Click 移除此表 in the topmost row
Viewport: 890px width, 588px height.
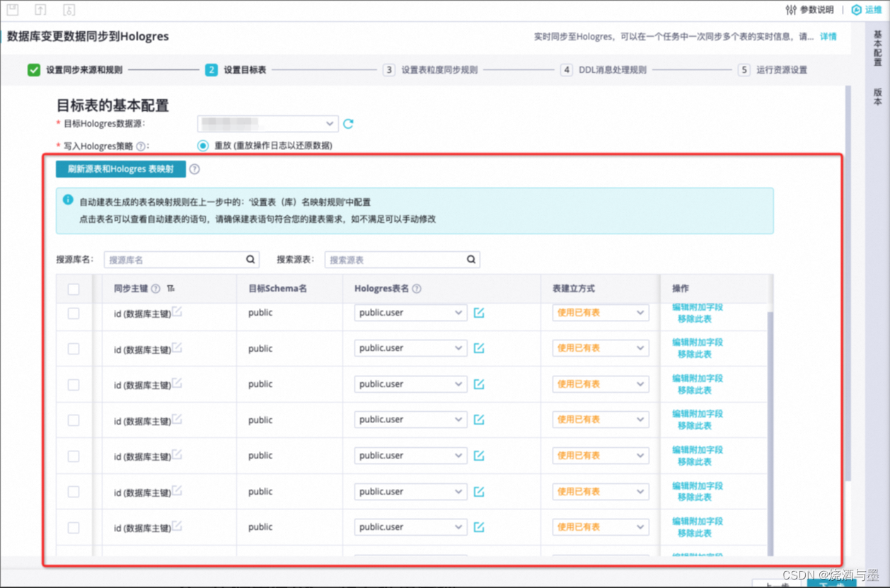coord(695,319)
